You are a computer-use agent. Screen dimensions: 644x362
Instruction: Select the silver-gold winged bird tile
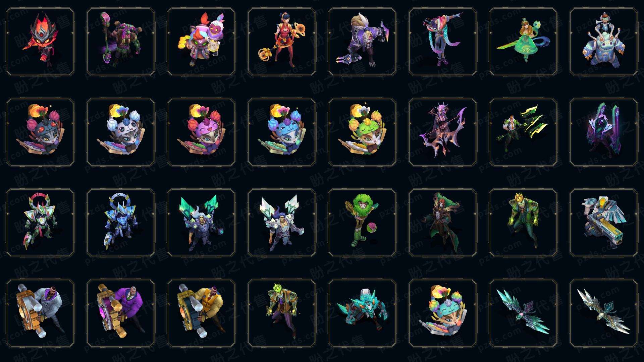pyautogui.click(x=604, y=313)
